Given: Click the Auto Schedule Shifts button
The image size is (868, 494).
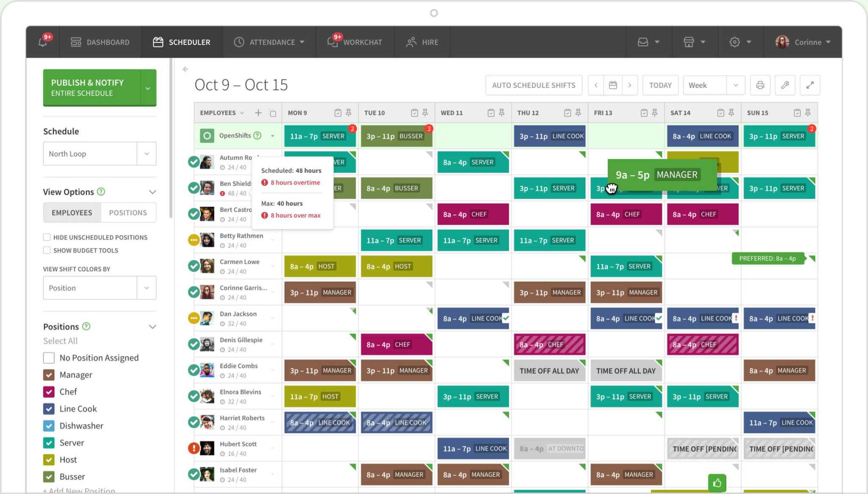Looking at the screenshot, I should coord(532,85).
